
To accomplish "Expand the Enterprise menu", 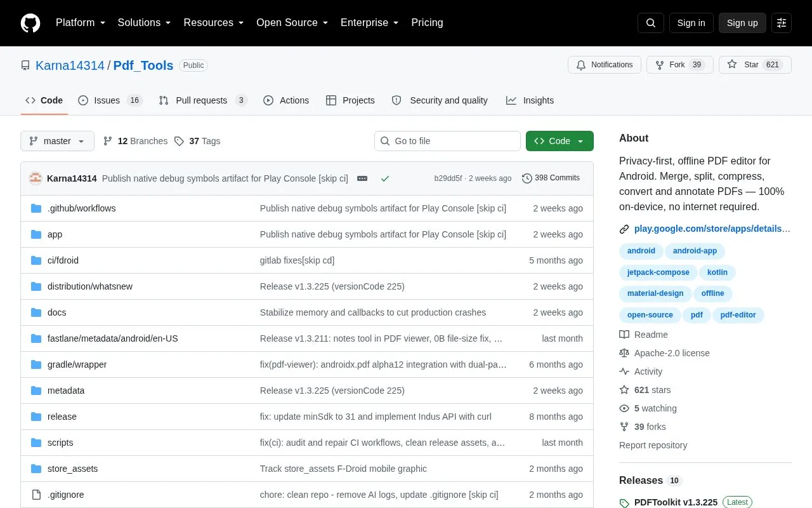I will [369, 23].
